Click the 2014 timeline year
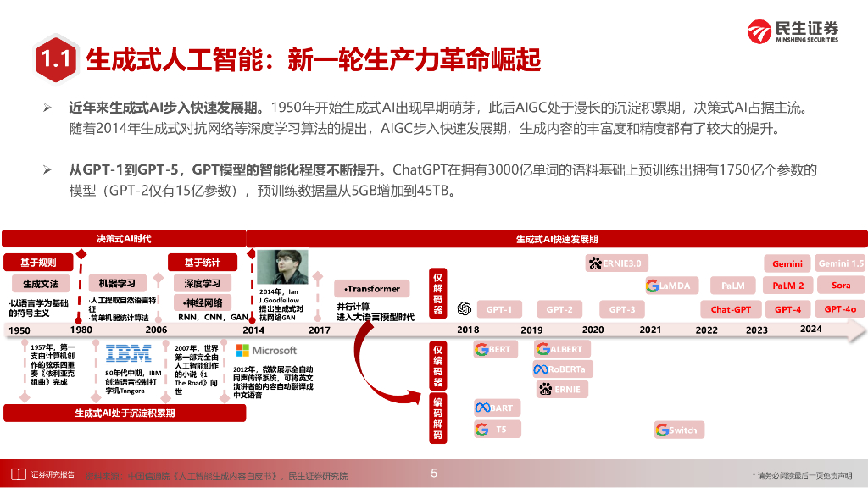This screenshot has height=488, width=868. click(253, 330)
